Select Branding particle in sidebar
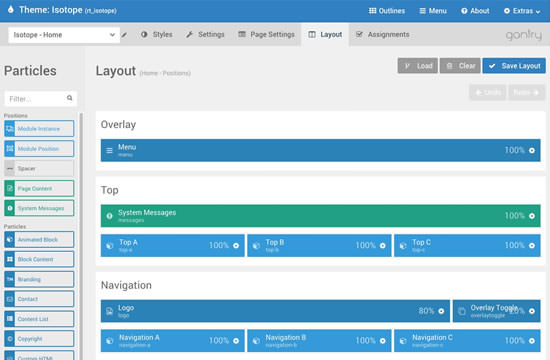The image size is (550, 360). tap(39, 279)
